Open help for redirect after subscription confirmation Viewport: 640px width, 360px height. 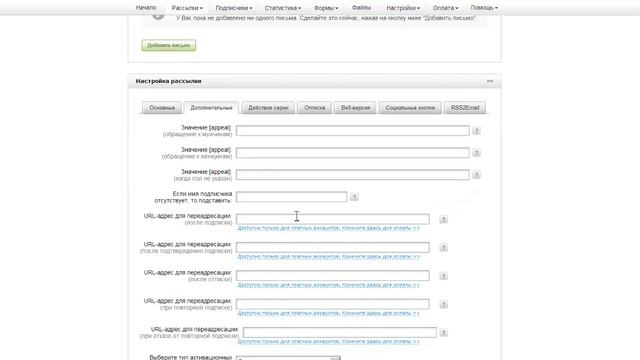pos(443,248)
